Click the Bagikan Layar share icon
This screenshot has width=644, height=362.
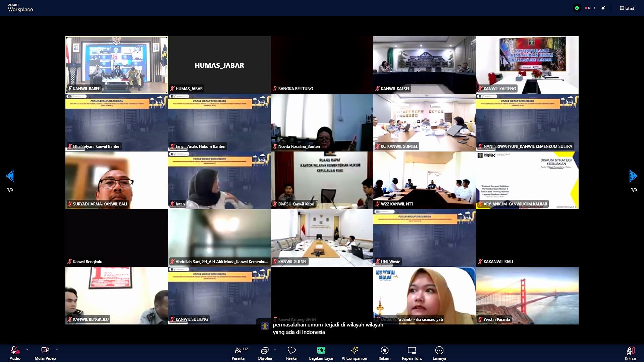321,350
